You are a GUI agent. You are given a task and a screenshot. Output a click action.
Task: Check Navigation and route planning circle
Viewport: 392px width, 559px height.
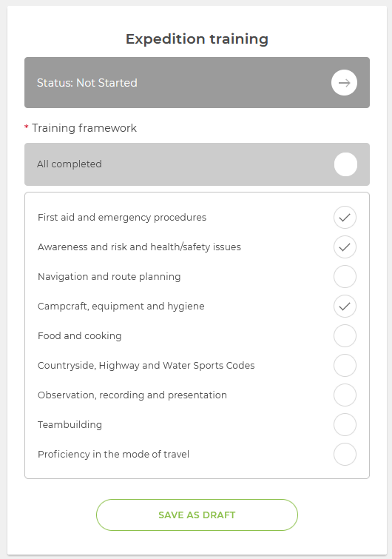pyautogui.click(x=345, y=277)
